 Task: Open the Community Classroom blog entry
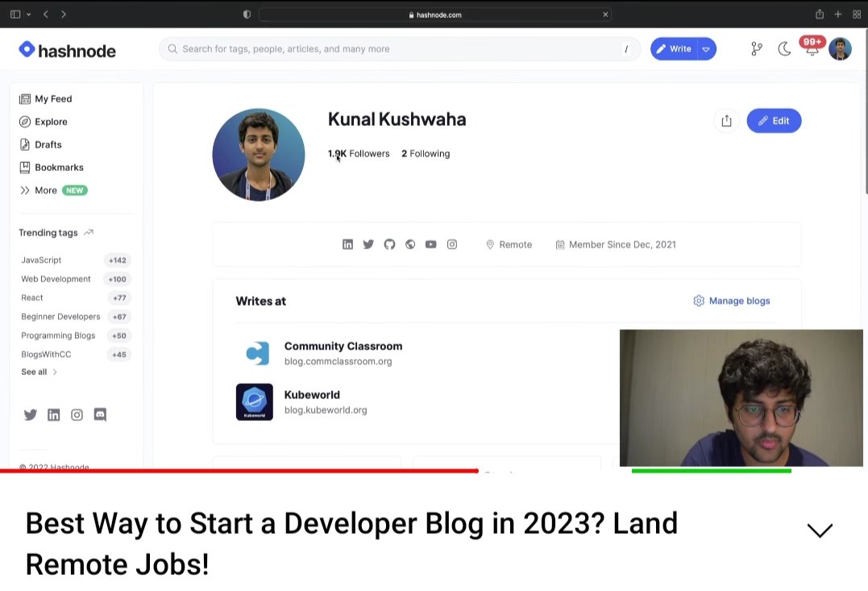(x=343, y=353)
